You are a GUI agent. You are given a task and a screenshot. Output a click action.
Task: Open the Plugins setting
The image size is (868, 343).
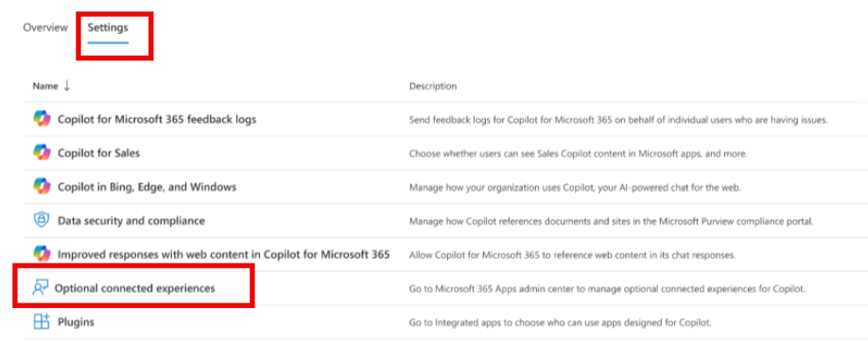coord(76,322)
